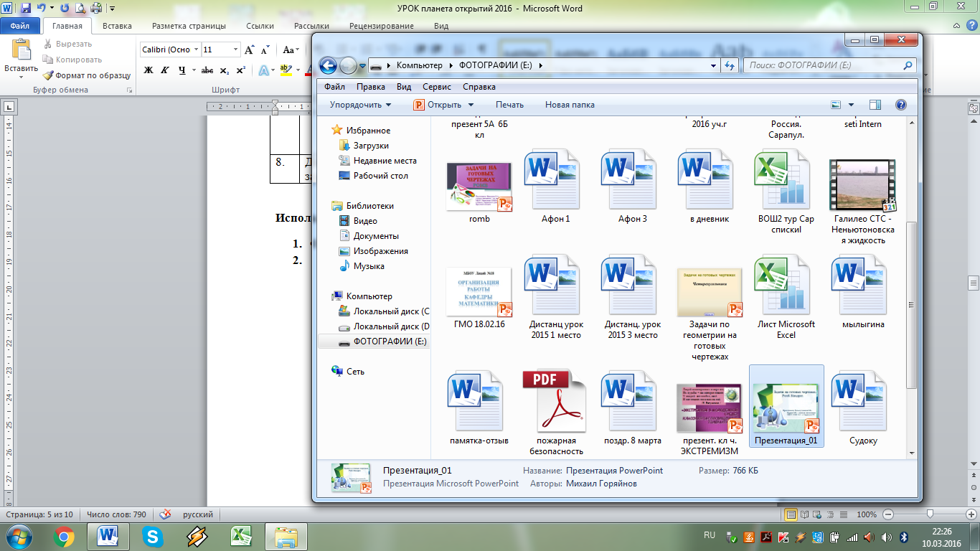Click the Windows Start button

(x=19, y=536)
